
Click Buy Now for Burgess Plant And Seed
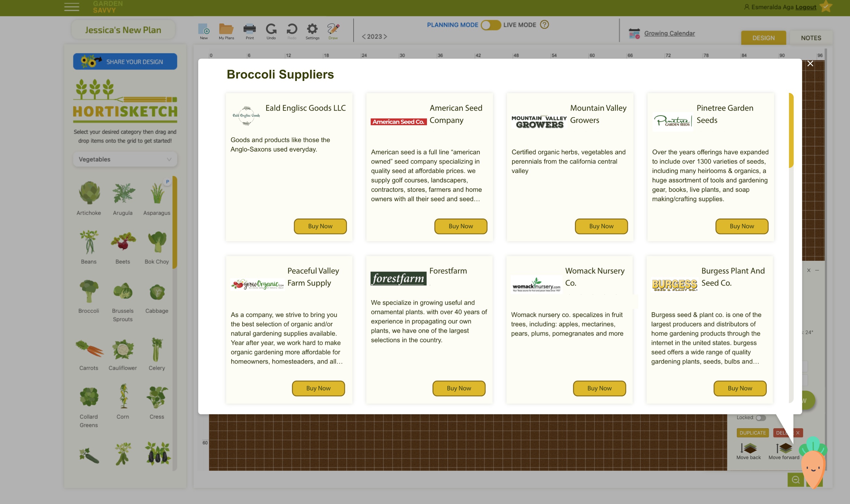pos(740,388)
